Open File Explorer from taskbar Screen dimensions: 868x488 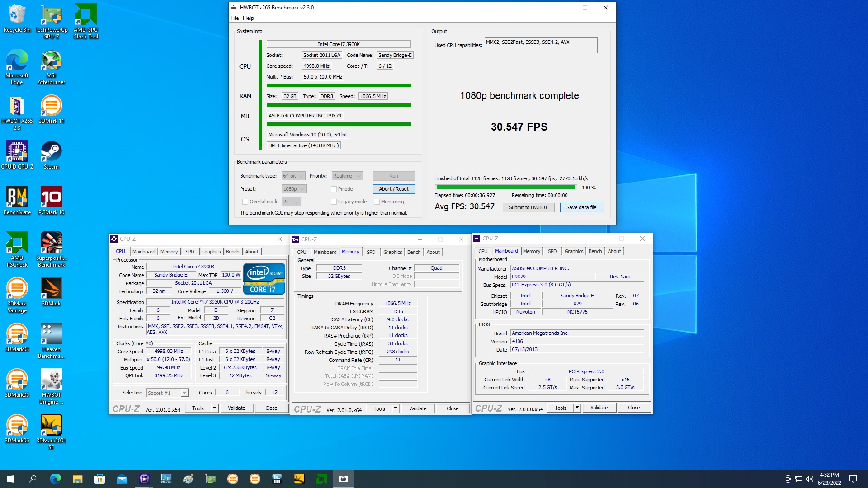pyautogui.click(x=77, y=479)
